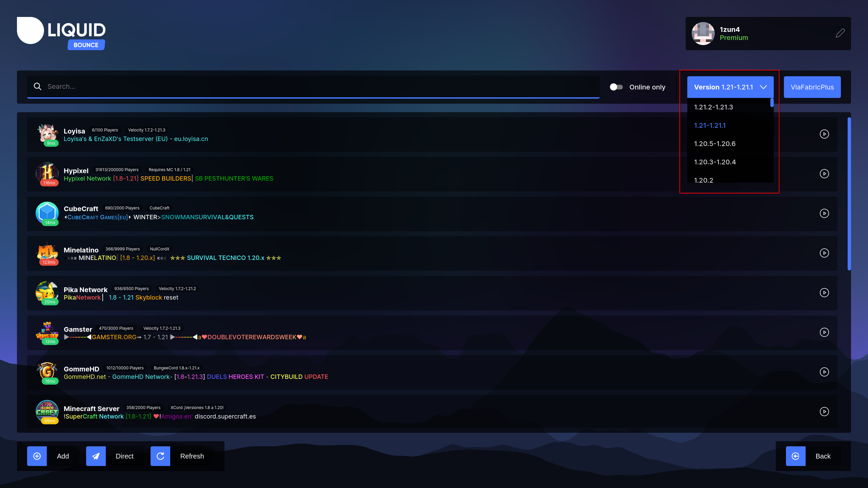Open the ViaFabricPlus button
Screen dimensions: 868x488
point(812,87)
